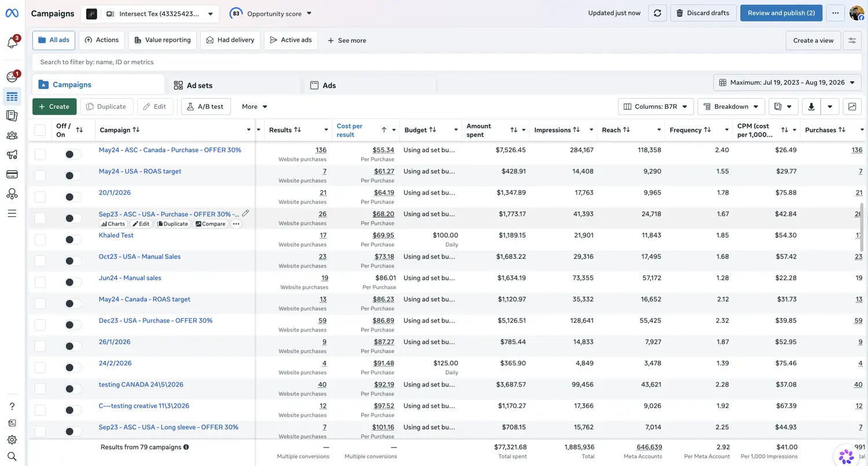Toggle the 20/1/2026 campaign switch
This screenshot has height=466, width=868.
pos(73,197)
